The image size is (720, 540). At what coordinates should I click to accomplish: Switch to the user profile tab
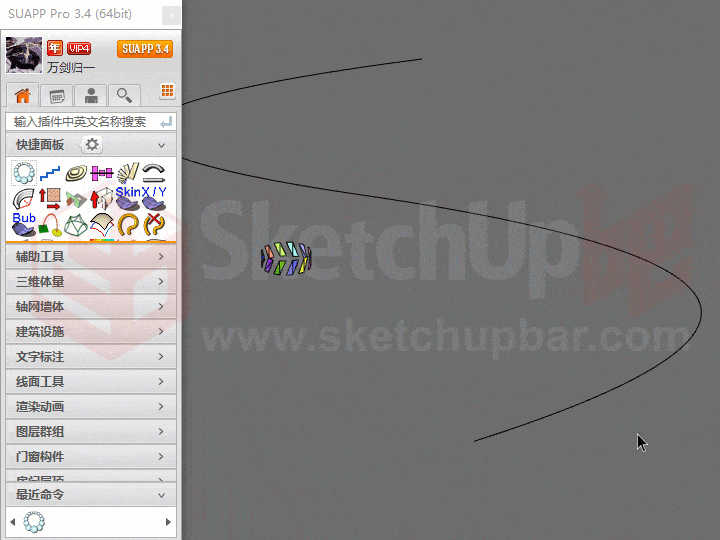coord(91,96)
